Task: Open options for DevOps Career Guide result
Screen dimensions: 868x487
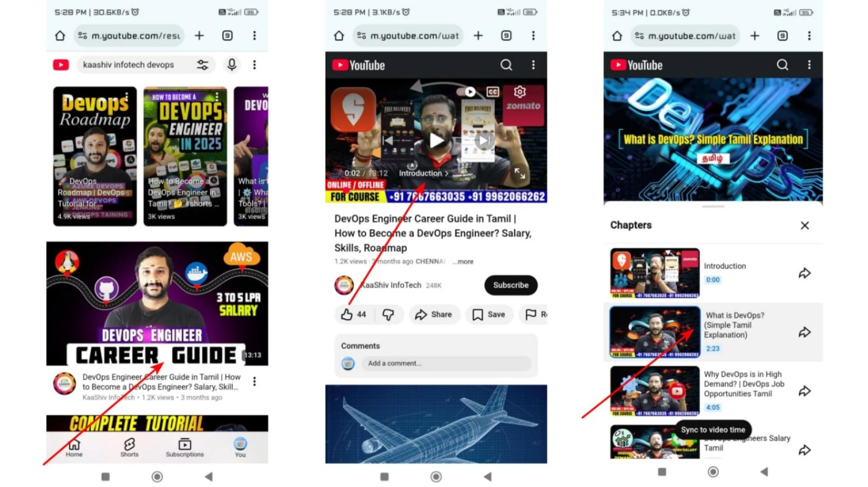Action: pyautogui.click(x=255, y=382)
